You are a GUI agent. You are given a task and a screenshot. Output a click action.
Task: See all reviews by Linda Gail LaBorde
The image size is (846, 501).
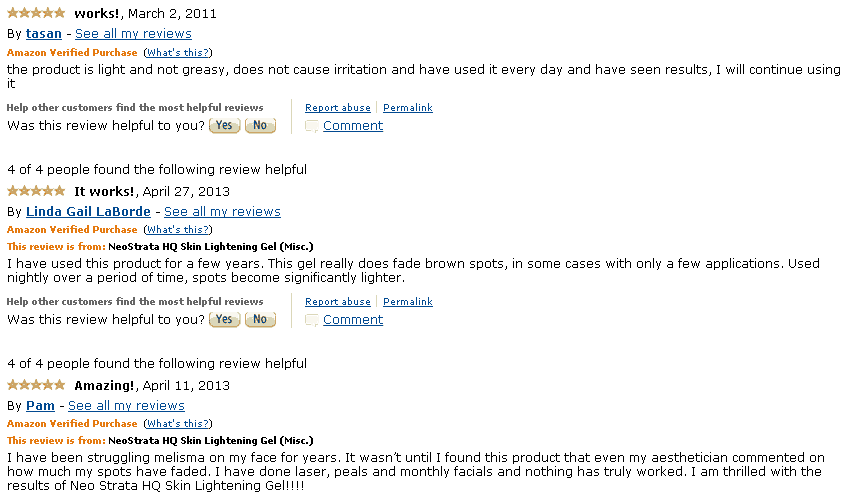click(x=222, y=211)
